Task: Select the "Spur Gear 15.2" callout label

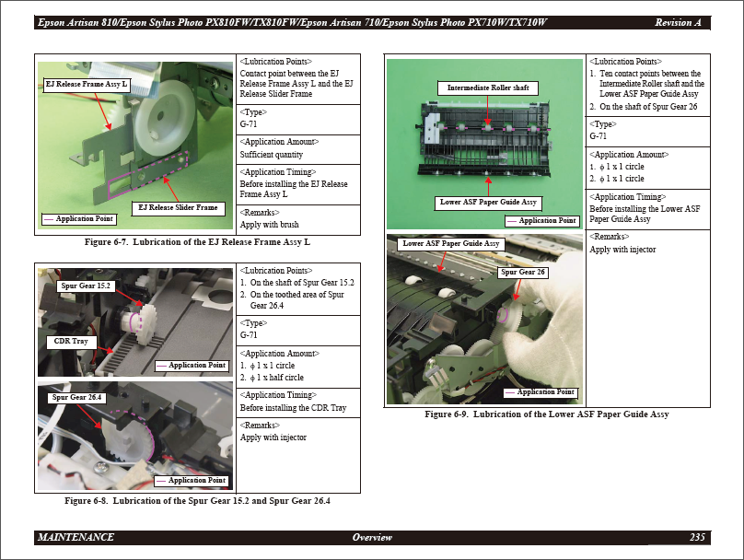Action: click(x=85, y=286)
